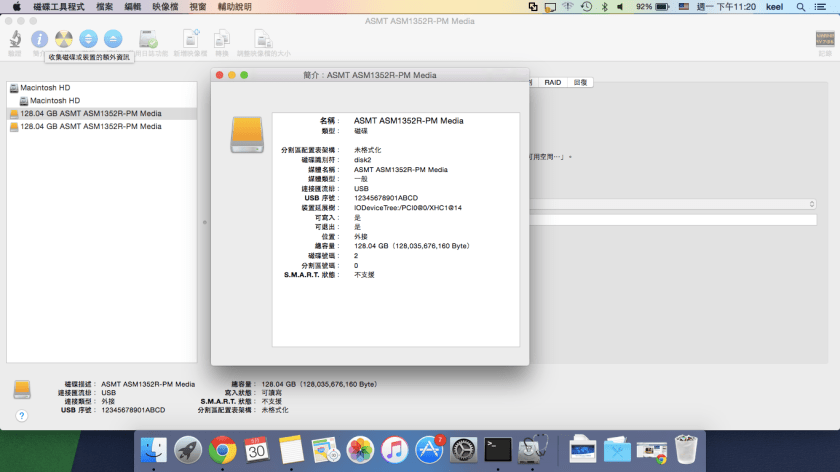Switch to the RAID tab

pos(552,82)
